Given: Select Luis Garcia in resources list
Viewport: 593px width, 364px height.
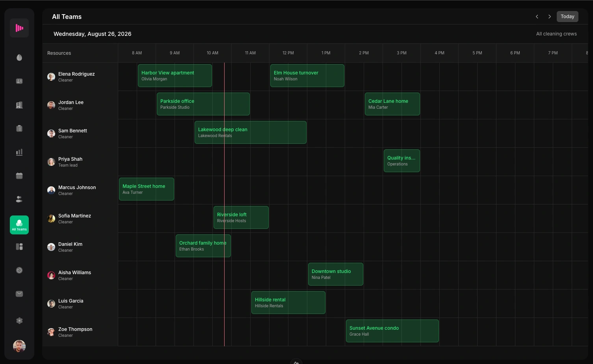Looking at the screenshot, I should tap(71, 301).
